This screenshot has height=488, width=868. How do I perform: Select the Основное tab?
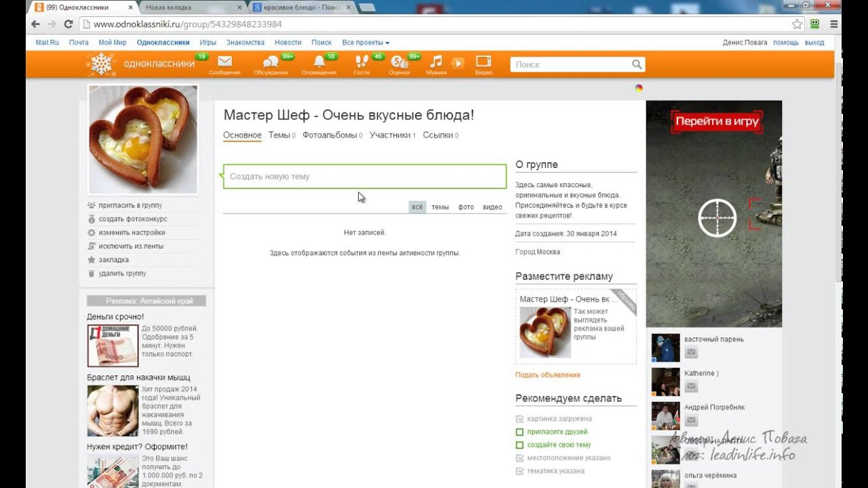(242, 135)
